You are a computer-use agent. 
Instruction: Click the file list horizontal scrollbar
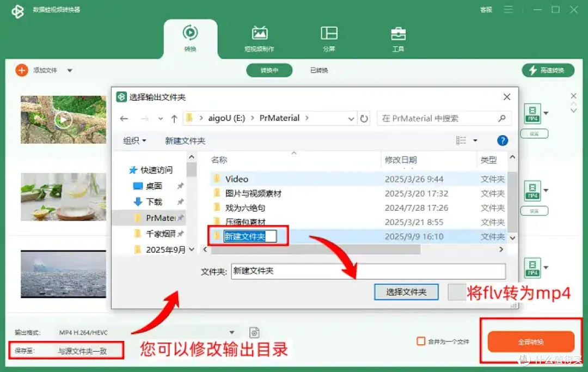(316, 249)
